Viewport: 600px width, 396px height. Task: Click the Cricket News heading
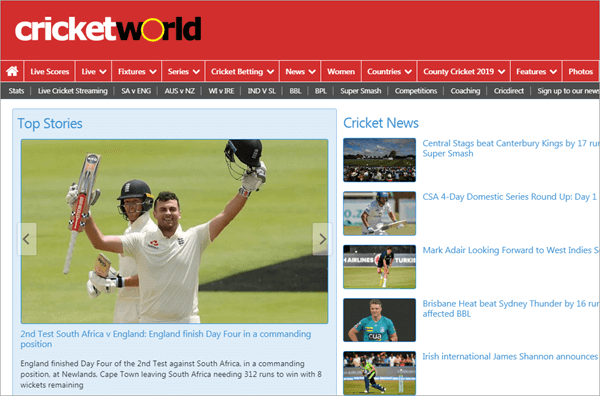381,123
